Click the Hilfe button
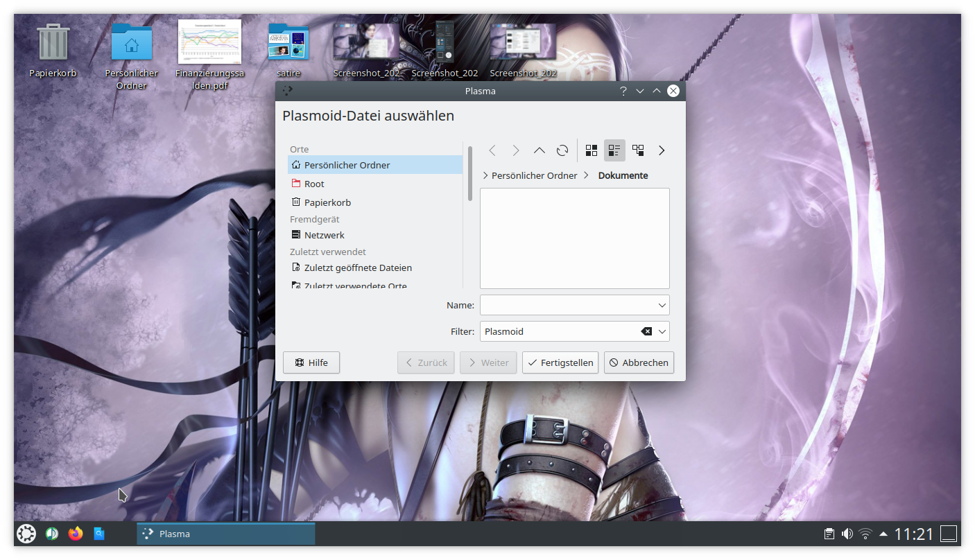This screenshot has height=560, width=975. click(311, 362)
